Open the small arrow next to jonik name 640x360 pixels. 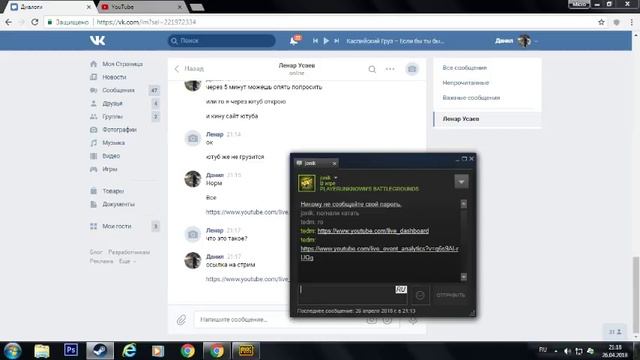[336, 178]
